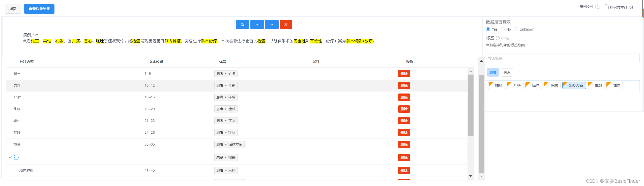Delete the 关系 需要 relation row
This screenshot has height=186, width=644.
pos(404,157)
